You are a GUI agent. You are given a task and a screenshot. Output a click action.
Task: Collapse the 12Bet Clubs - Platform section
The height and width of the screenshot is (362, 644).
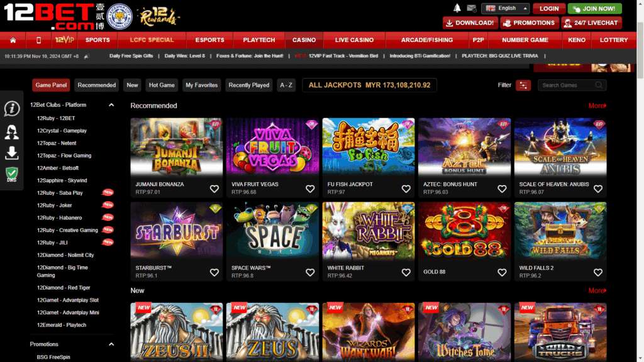[111, 105]
